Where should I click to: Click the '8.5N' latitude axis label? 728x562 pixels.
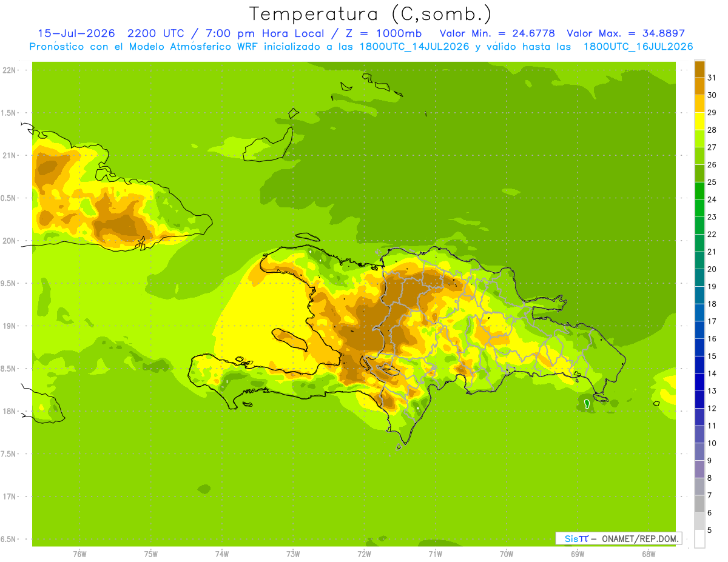pos(8,369)
